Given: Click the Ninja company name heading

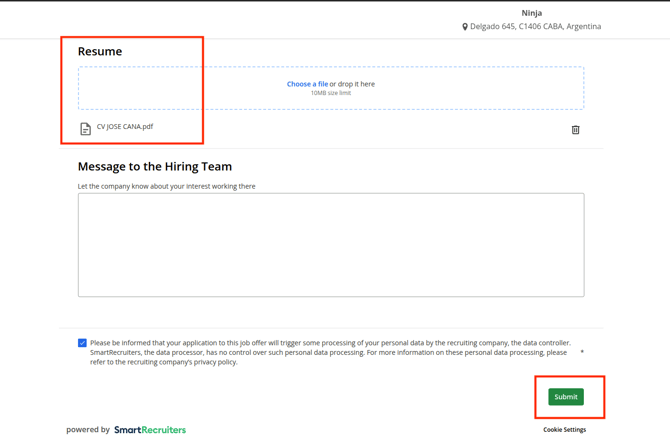Looking at the screenshot, I should click(x=531, y=13).
